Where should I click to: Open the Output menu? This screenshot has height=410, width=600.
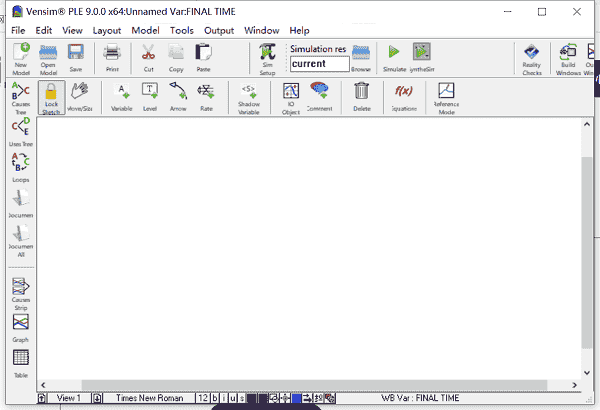219,31
